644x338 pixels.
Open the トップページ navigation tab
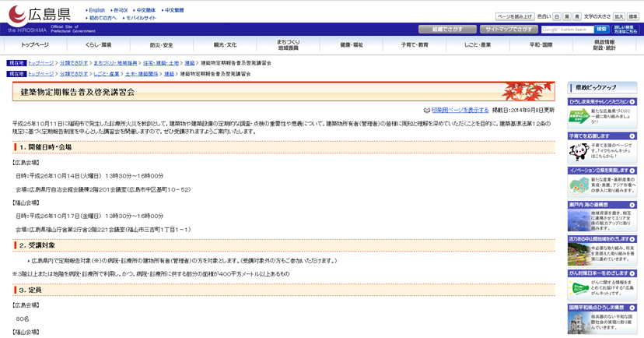(x=35, y=45)
